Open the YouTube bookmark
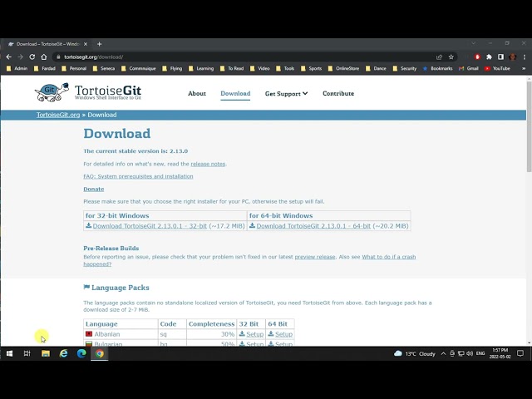The height and width of the screenshot is (399, 532). pyautogui.click(x=497, y=68)
